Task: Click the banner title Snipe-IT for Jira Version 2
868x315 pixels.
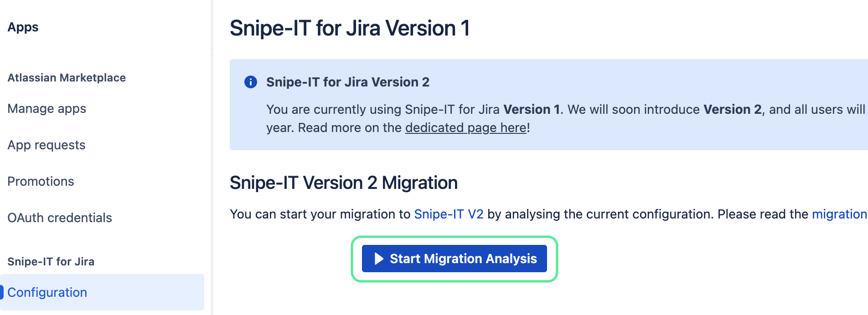Action: pyautogui.click(x=348, y=82)
